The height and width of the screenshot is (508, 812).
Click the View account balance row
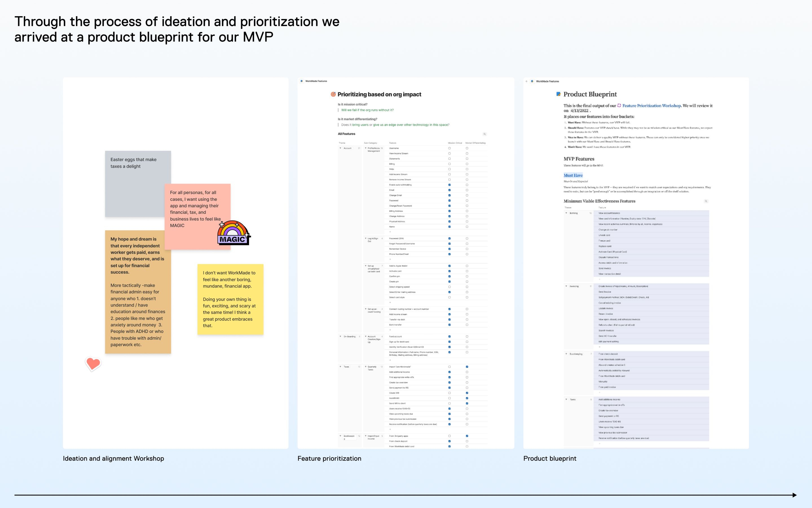click(x=651, y=213)
